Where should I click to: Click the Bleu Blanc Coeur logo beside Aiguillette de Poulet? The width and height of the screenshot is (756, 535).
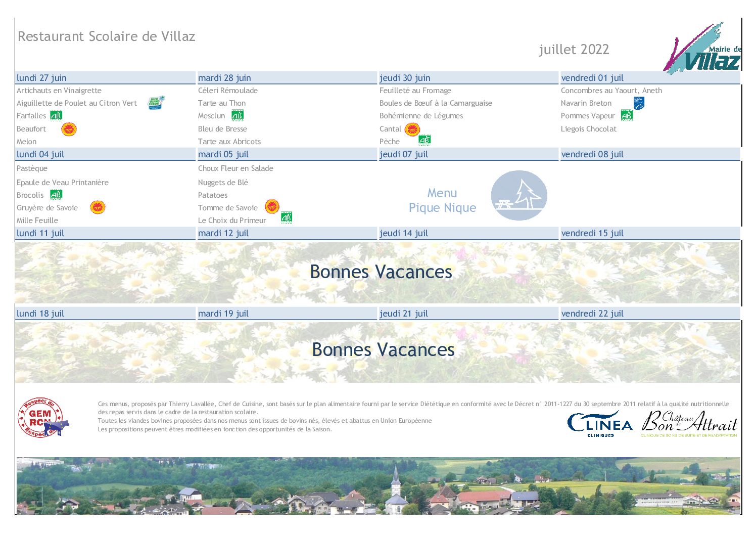click(x=156, y=103)
